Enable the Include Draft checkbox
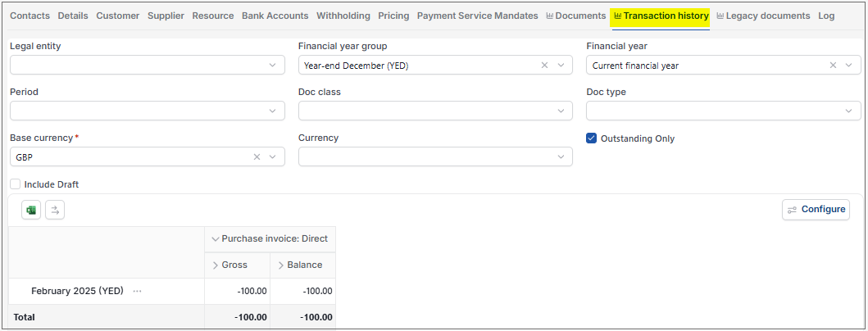This screenshot has width=868, height=331. point(15,184)
